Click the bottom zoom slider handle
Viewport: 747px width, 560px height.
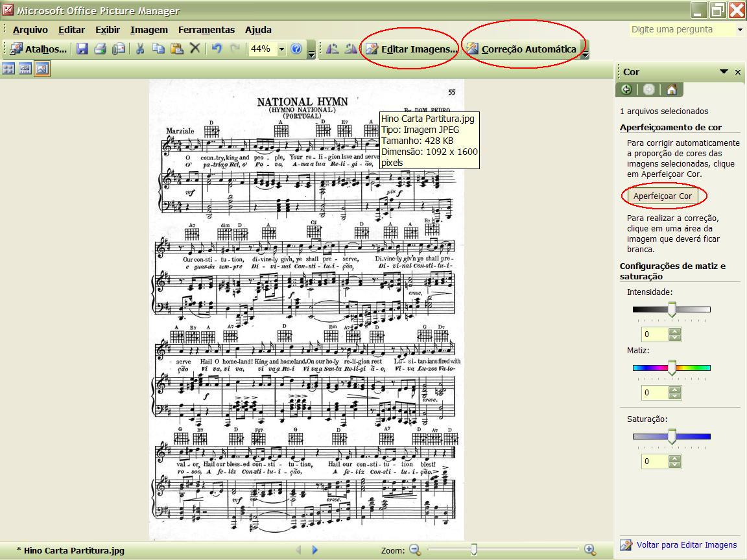(x=473, y=550)
